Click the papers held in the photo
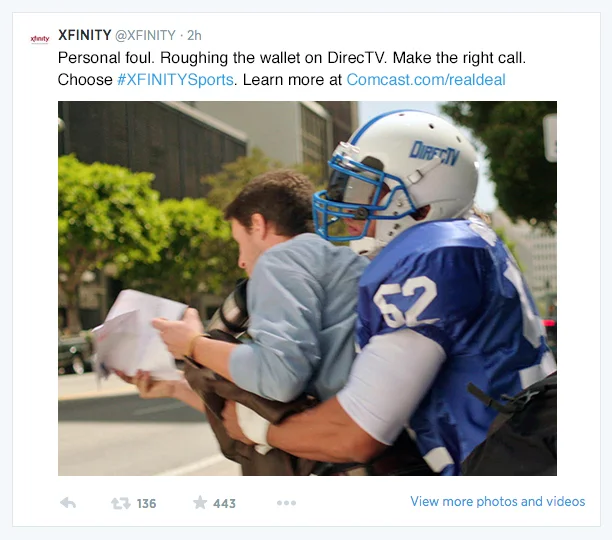This screenshot has height=540, width=612. [137, 336]
